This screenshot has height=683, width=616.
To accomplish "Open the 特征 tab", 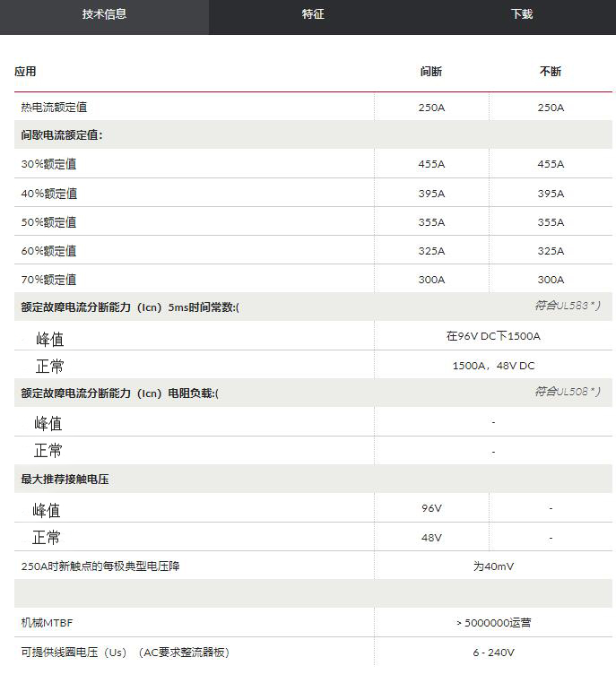I will (x=312, y=14).
